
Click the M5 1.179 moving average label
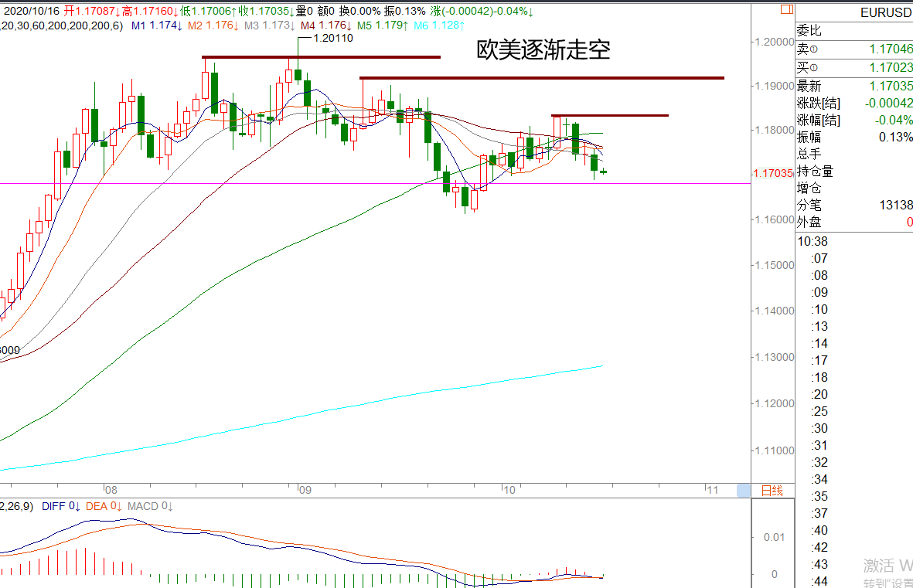pos(383,25)
